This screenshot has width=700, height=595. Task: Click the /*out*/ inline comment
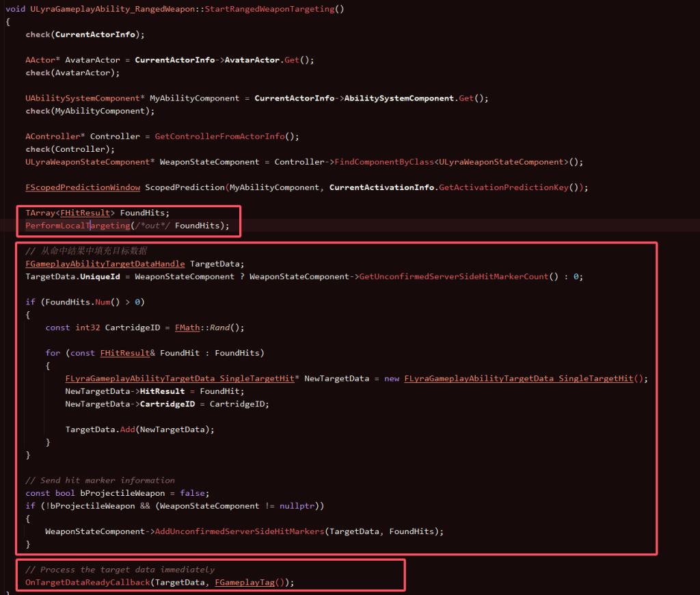tap(152, 226)
